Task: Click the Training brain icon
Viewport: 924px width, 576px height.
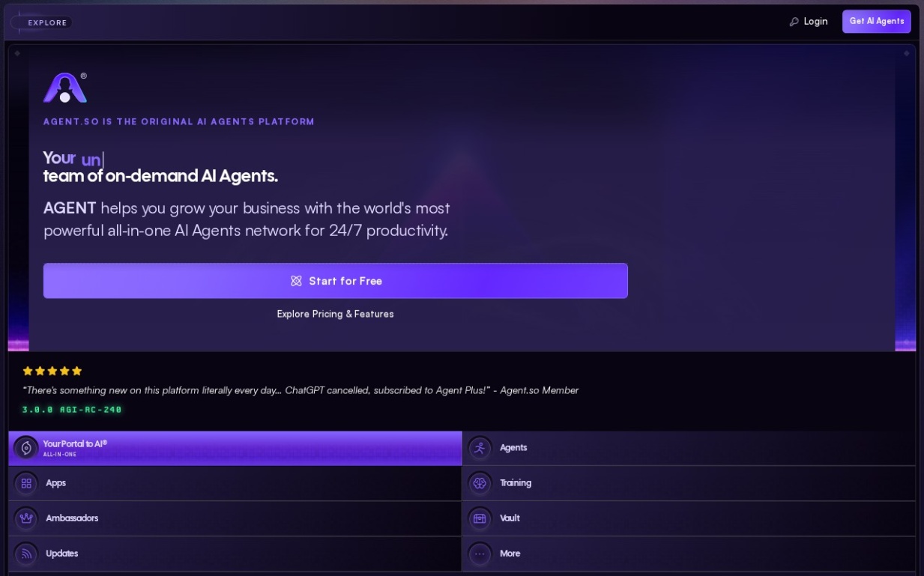Action: (480, 483)
